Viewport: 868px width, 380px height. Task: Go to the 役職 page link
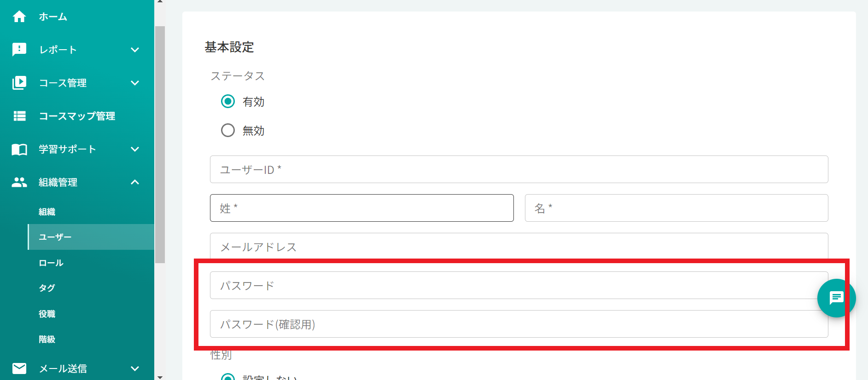click(x=47, y=314)
